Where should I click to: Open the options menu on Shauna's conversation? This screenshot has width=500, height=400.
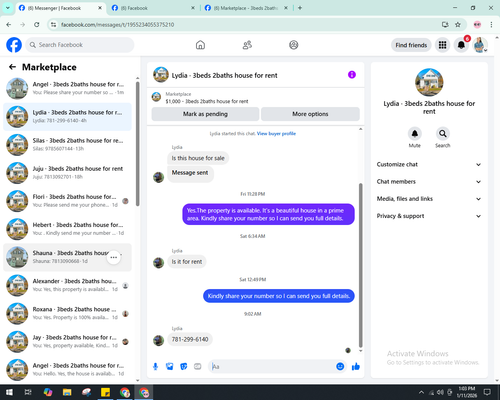(x=114, y=257)
